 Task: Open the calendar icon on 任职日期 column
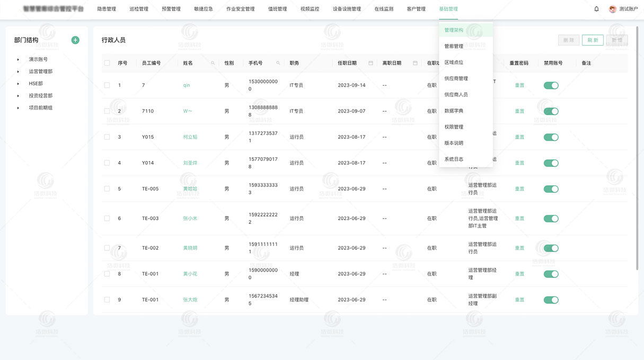tap(370, 62)
